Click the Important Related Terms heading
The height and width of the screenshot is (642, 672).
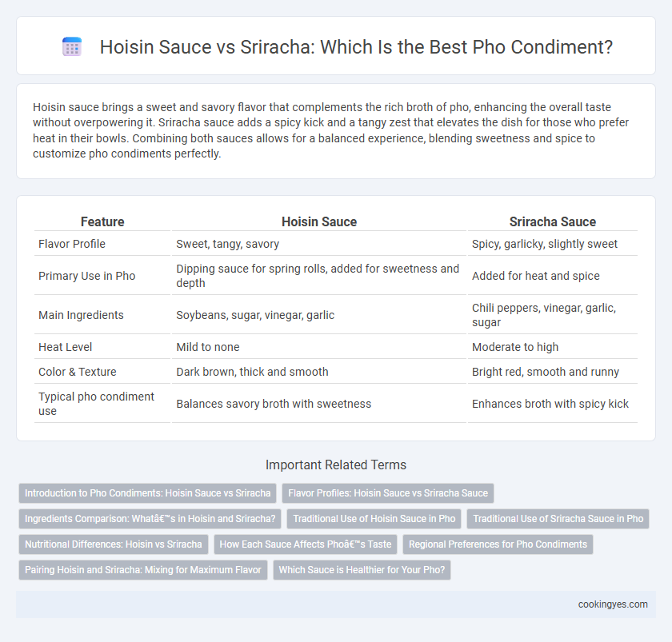click(336, 465)
